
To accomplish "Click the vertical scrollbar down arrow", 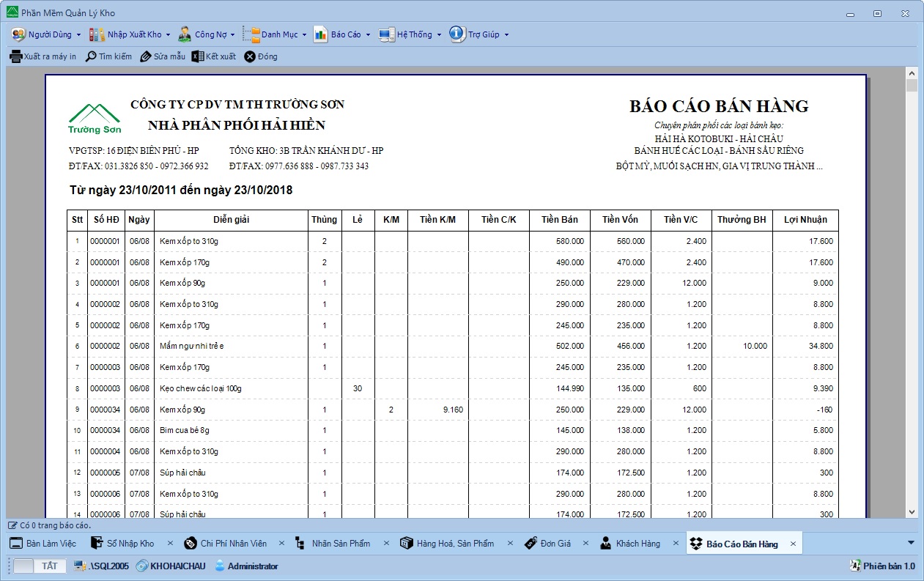I will [912, 512].
